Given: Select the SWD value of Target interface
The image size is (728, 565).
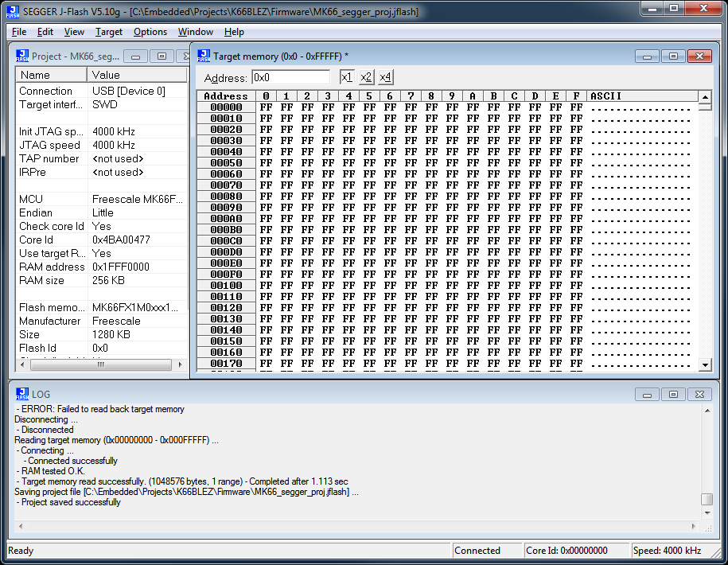Looking at the screenshot, I should [105, 104].
